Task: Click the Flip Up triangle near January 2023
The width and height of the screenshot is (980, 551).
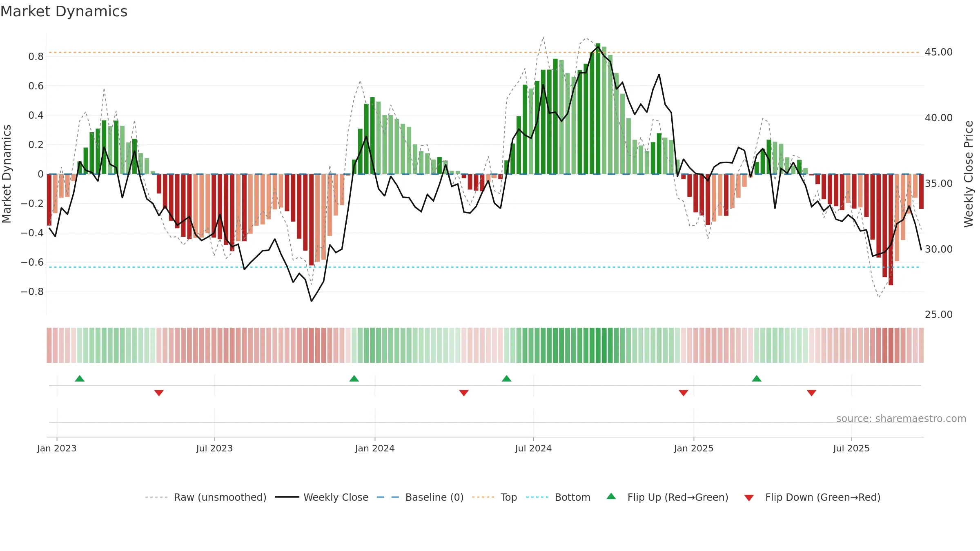Action: [80, 379]
